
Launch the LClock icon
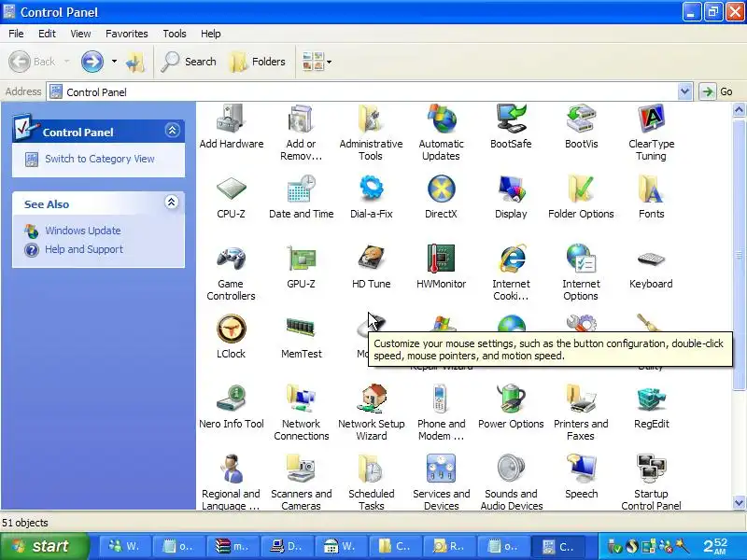231,337
